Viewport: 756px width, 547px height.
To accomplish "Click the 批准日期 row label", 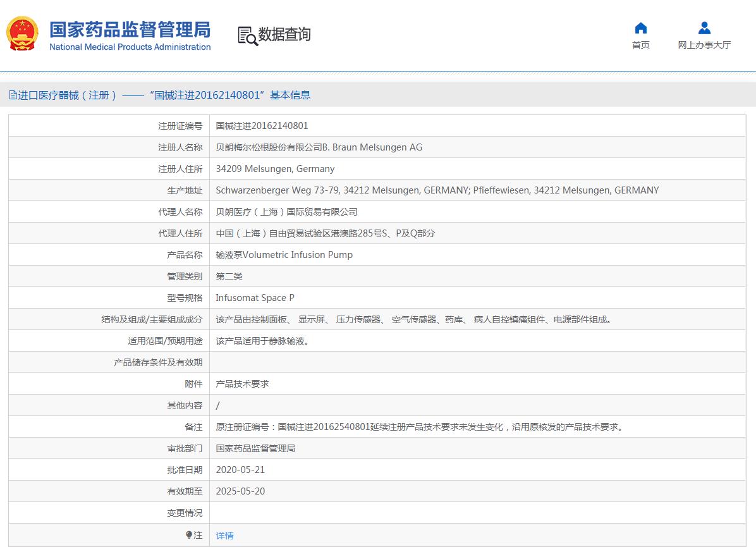I will 185,470.
